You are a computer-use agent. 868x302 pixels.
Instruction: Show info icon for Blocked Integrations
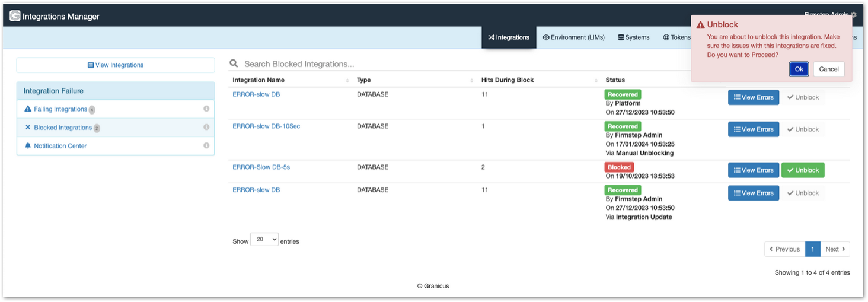[x=206, y=127]
